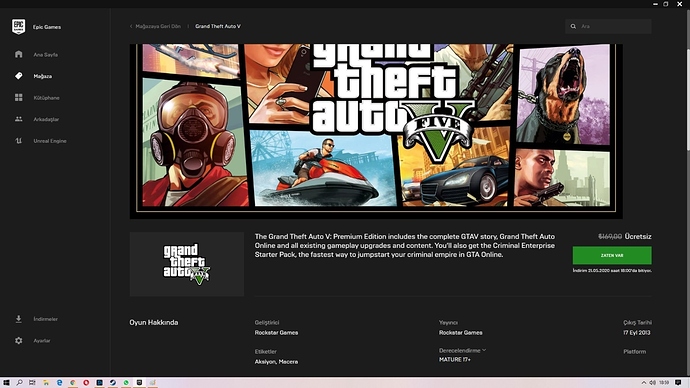
Task: Click the 'Ücretsiz' price label
Action: [638, 237]
